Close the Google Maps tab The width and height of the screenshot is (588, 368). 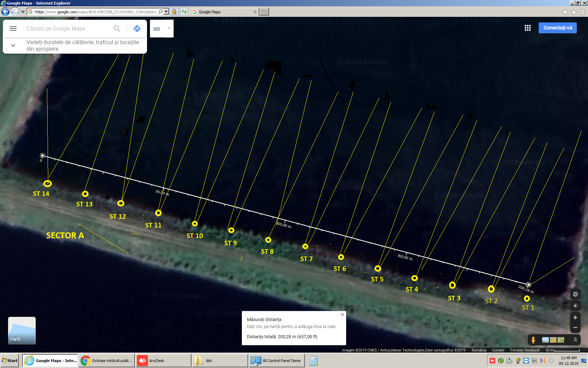click(x=255, y=12)
